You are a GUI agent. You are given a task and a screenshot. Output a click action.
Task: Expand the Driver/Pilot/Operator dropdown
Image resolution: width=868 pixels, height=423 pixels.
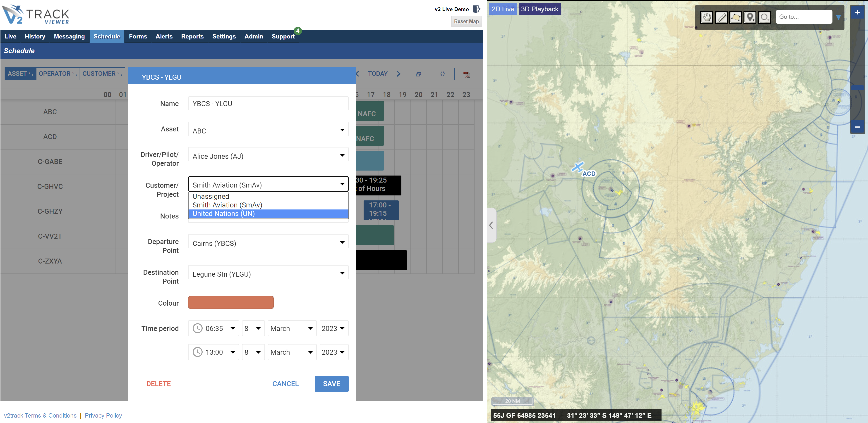point(268,156)
